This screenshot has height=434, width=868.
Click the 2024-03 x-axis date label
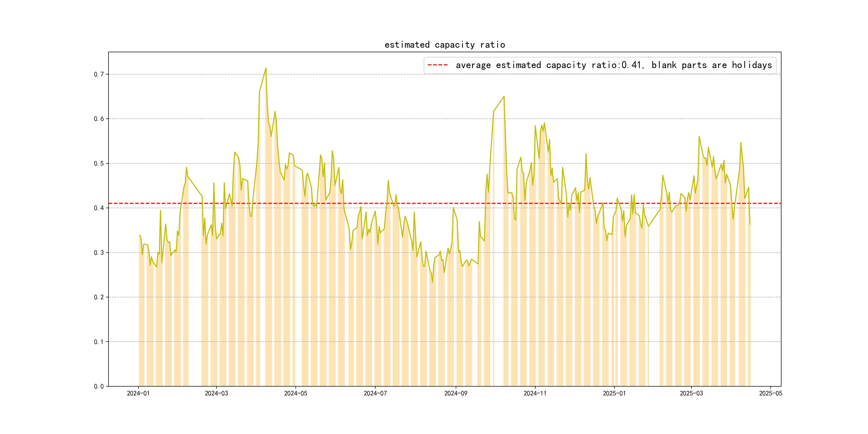pyautogui.click(x=216, y=393)
